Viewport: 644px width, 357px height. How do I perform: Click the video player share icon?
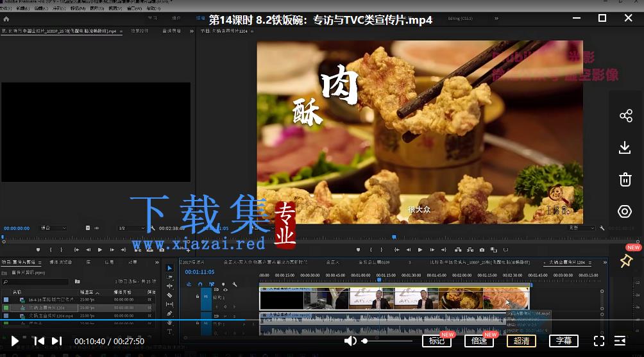pos(626,116)
